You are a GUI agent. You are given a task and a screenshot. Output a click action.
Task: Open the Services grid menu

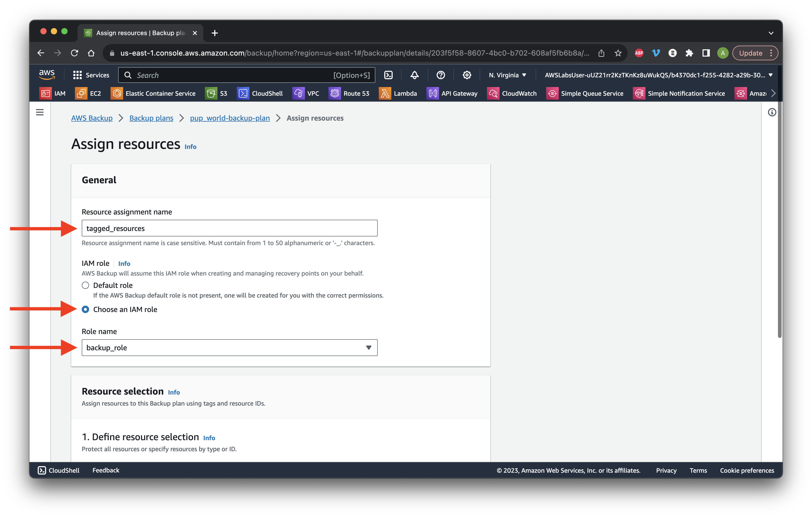coord(91,75)
